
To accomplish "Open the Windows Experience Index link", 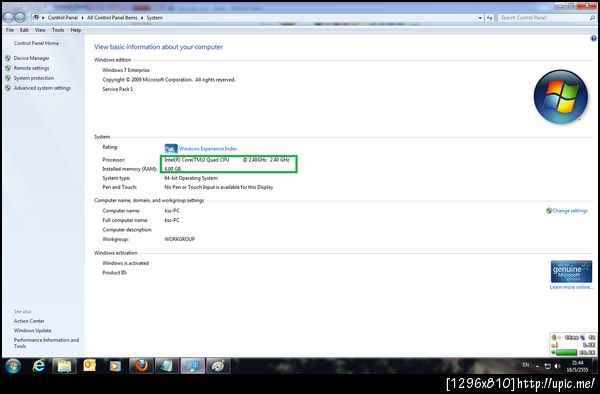I will pos(208,148).
